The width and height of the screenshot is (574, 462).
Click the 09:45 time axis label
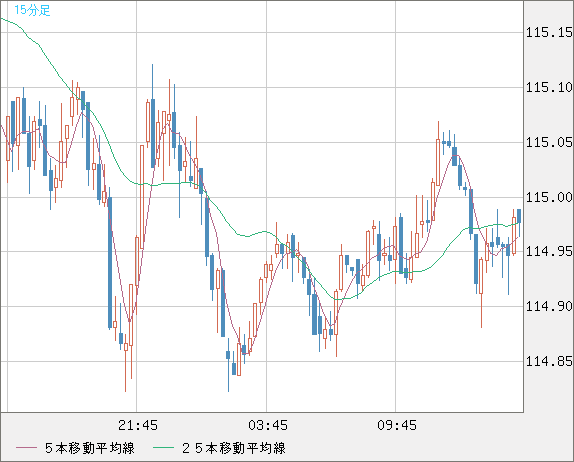click(397, 425)
